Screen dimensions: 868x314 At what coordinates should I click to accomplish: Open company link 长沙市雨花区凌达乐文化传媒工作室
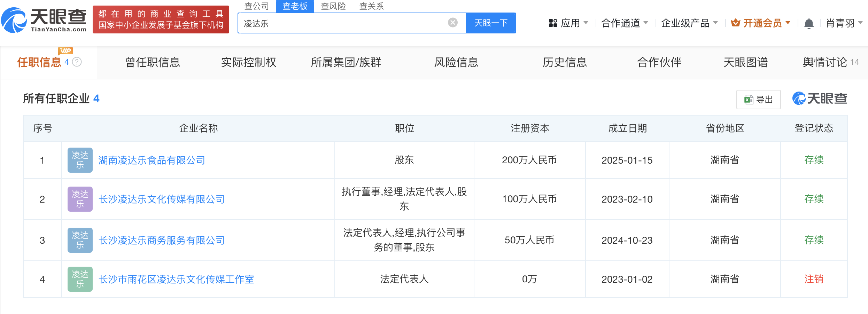[x=176, y=279]
